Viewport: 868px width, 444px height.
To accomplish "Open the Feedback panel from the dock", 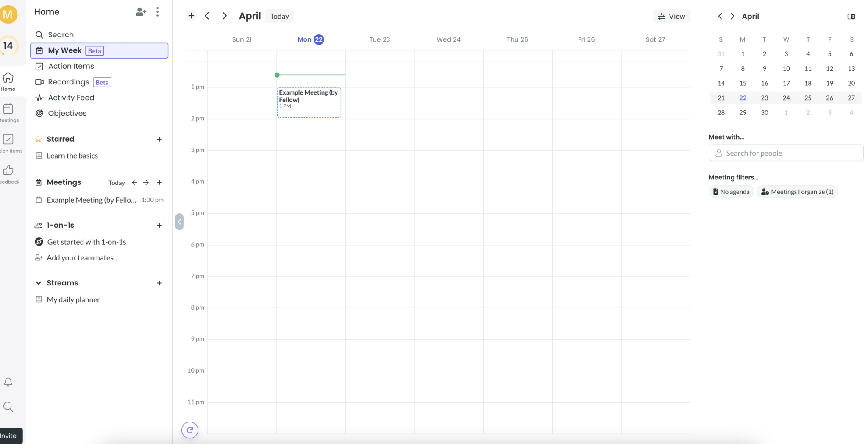I will click(x=8, y=173).
